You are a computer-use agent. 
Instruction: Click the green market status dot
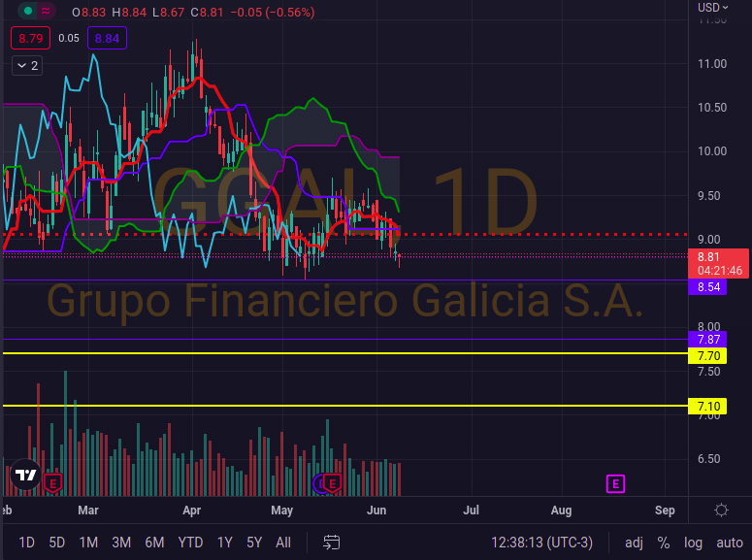click(x=28, y=12)
